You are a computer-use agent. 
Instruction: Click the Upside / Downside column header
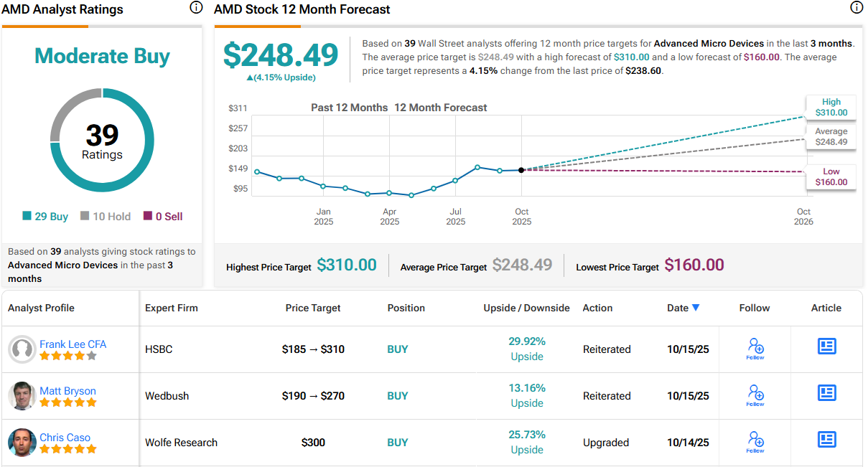pos(526,308)
